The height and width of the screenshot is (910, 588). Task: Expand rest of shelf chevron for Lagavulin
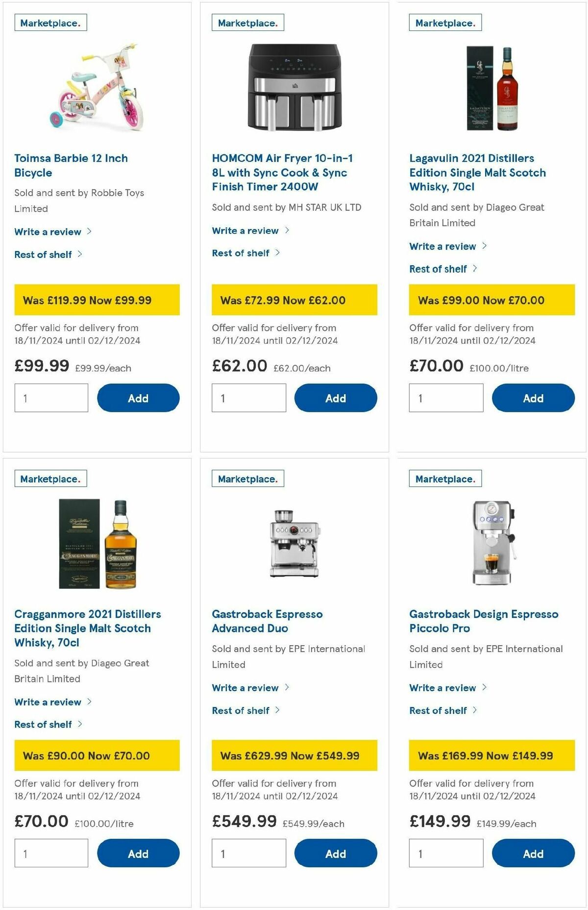point(475,269)
